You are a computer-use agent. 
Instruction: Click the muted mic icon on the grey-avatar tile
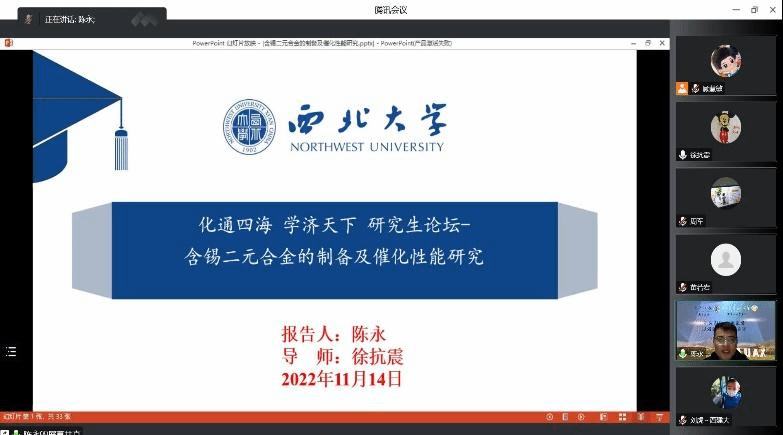pos(683,287)
